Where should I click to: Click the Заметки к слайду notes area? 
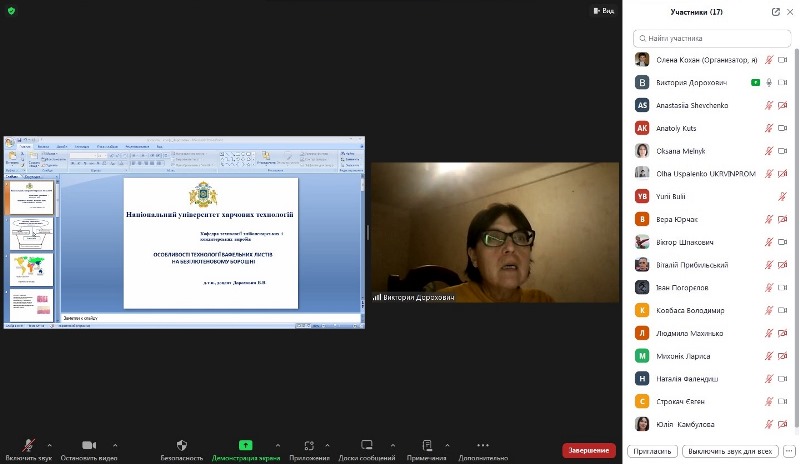click(210, 318)
